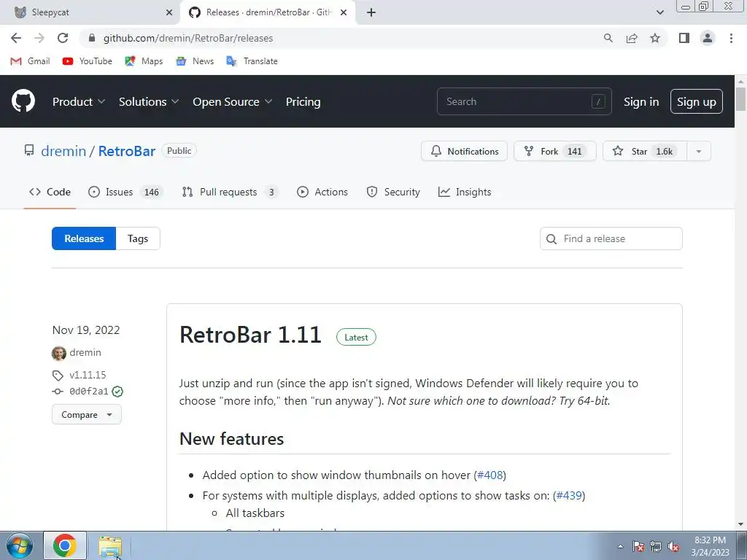Go back with browser back arrow

(x=16, y=38)
